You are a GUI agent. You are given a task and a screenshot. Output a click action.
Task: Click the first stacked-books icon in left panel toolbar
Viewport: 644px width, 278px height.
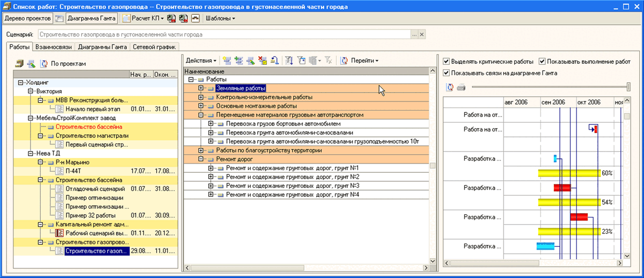click(20, 63)
